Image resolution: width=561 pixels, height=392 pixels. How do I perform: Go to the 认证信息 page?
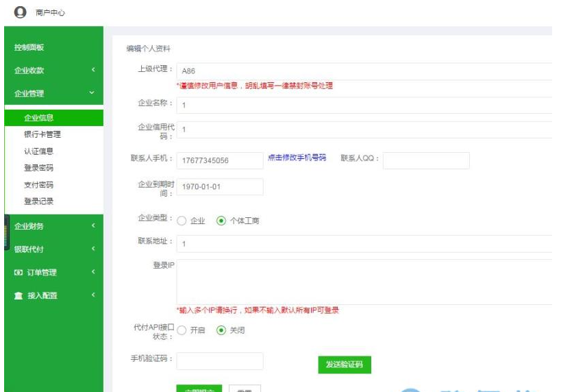(39, 151)
